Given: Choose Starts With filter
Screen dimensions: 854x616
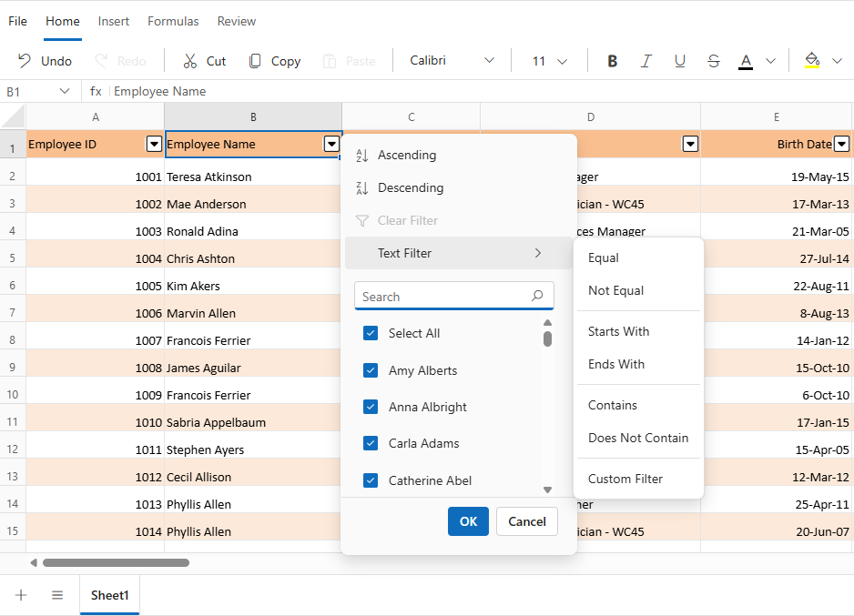Looking at the screenshot, I should [x=638, y=331].
